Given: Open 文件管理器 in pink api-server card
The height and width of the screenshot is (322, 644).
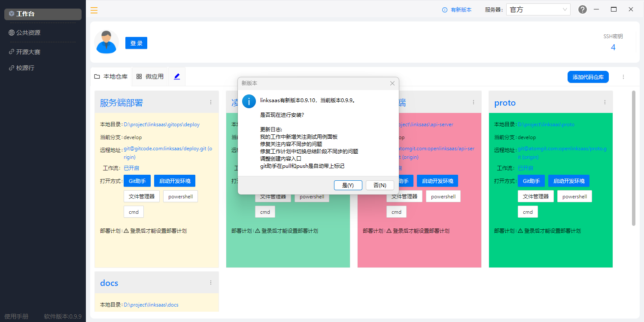Looking at the screenshot, I should point(404,197).
